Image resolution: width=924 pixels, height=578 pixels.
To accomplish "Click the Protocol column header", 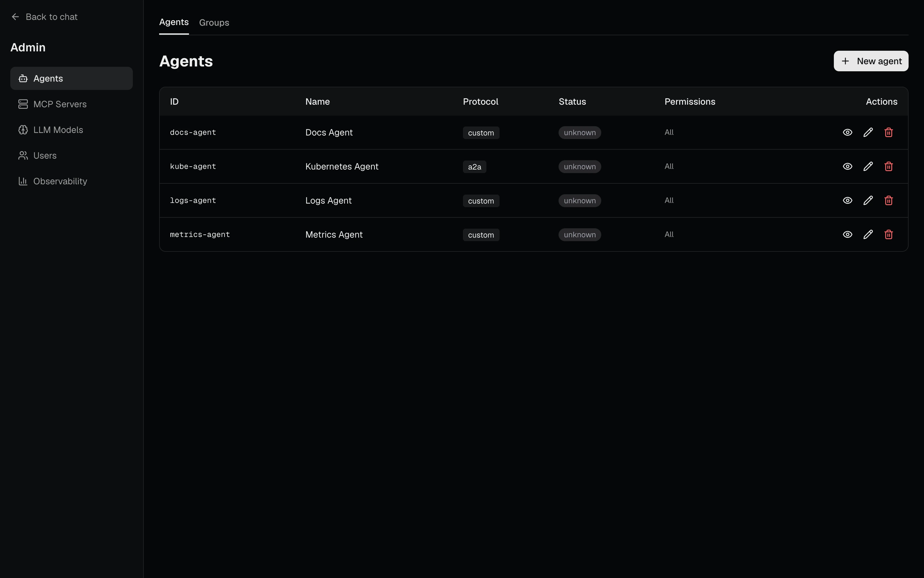I will coord(480,102).
